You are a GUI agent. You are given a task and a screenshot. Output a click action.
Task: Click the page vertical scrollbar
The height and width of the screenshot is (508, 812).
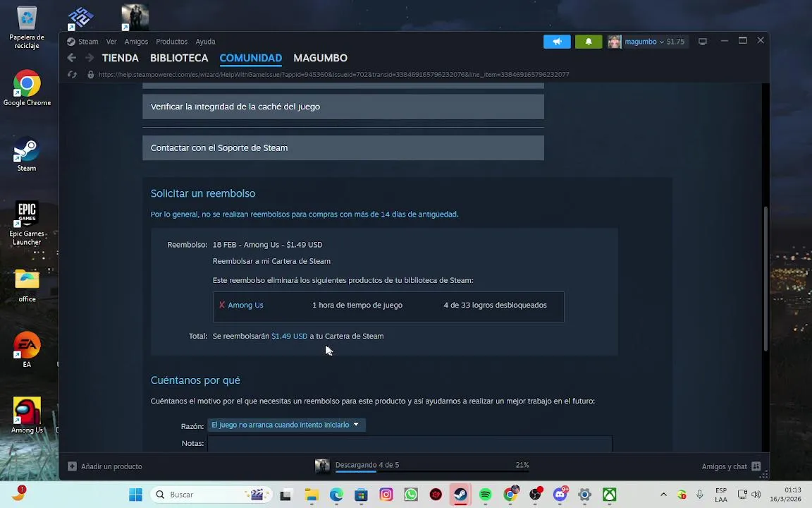(766, 279)
